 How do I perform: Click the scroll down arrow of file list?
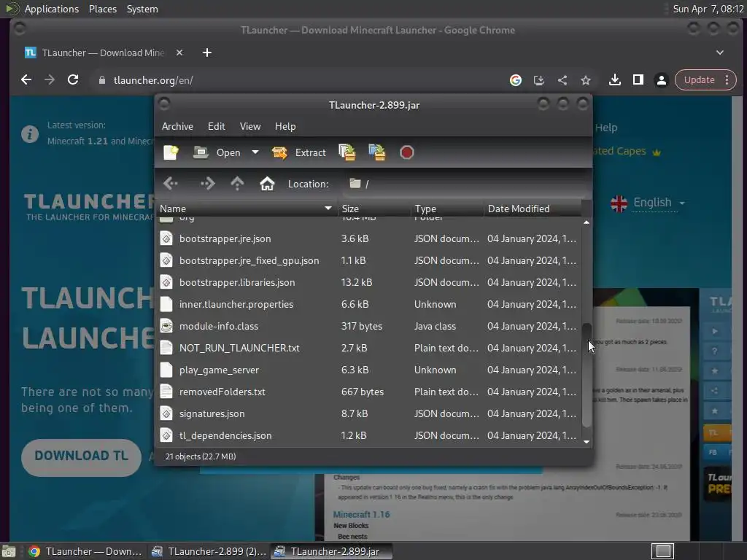587,442
